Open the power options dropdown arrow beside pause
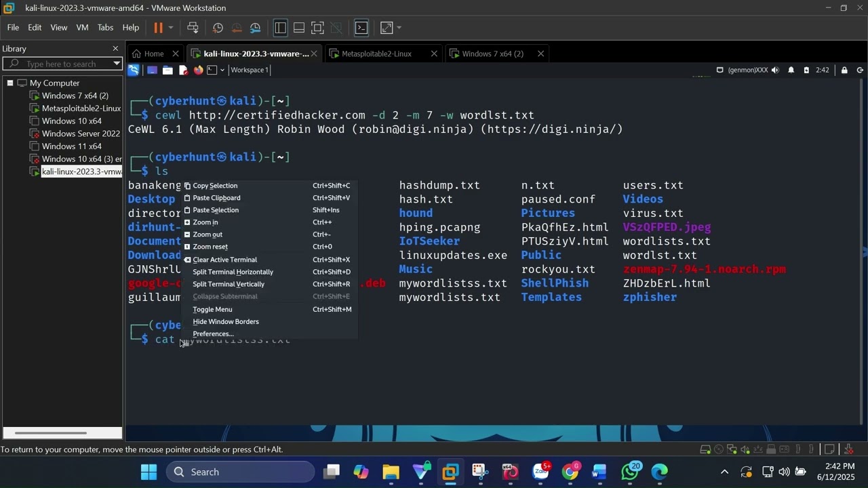This screenshot has width=868, height=488. [x=171, y=28]
